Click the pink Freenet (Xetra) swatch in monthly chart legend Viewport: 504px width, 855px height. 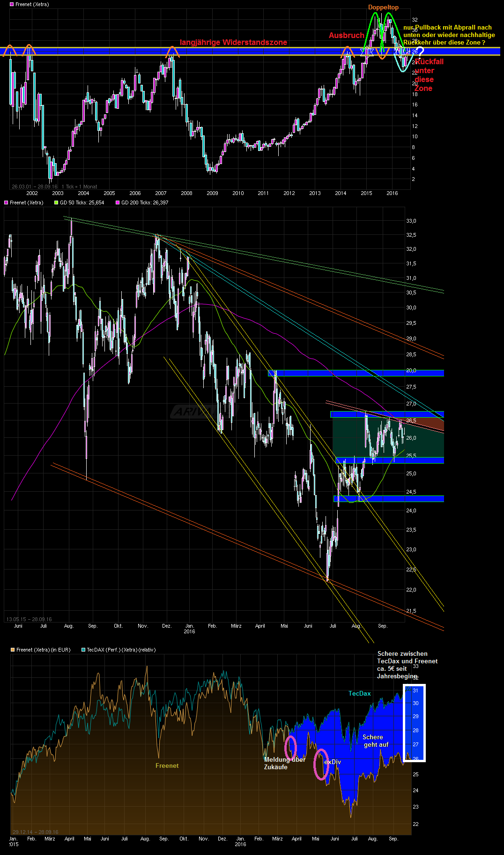pyautogui.click(x=12, y=4)
